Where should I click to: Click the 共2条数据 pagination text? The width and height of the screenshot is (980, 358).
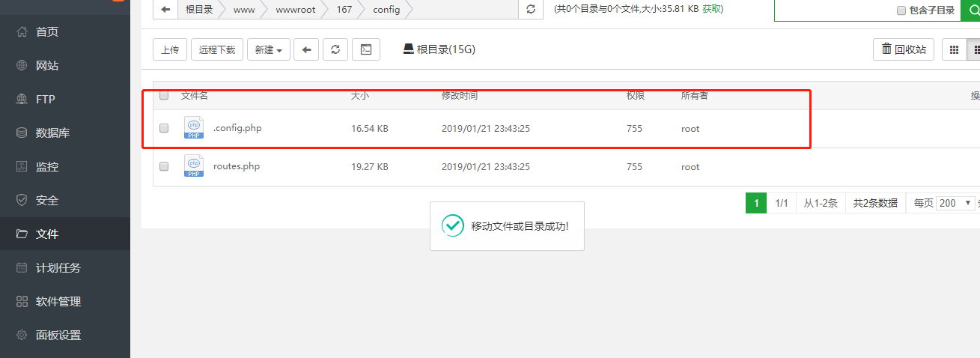(875, 203)
